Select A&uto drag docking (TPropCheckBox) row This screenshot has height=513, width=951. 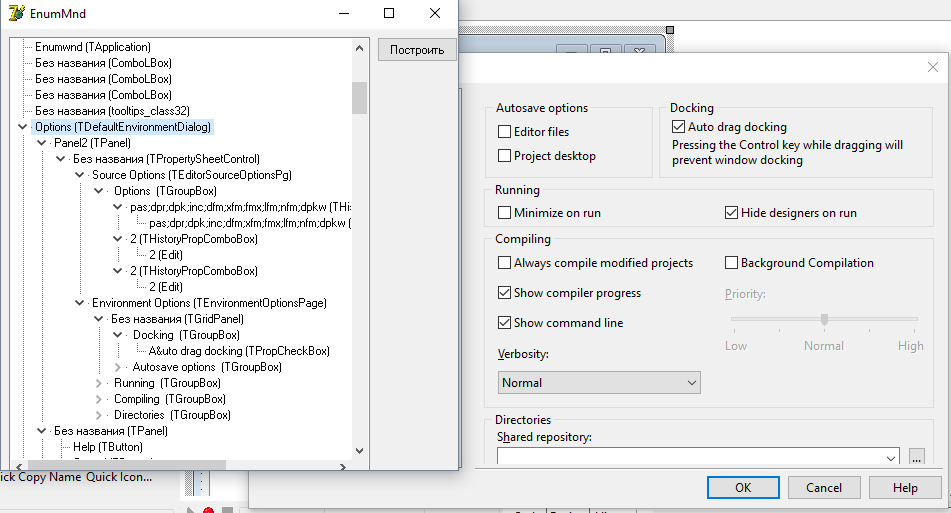click(x=239, y=351)
